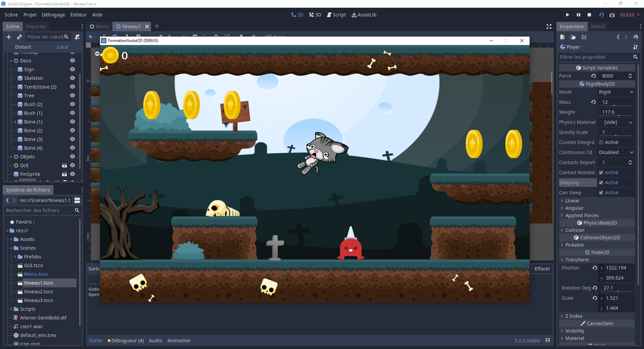Toggle the Contact Monitor Activé checkbox
Screen dimensions: 644x349
click(x=601, y=172)
